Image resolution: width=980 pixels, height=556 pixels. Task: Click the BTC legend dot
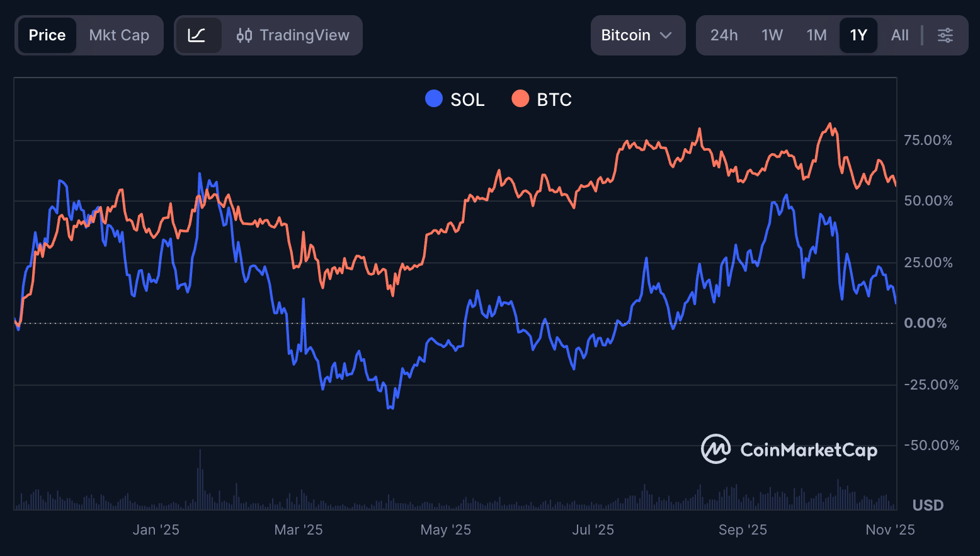(520, 98)
